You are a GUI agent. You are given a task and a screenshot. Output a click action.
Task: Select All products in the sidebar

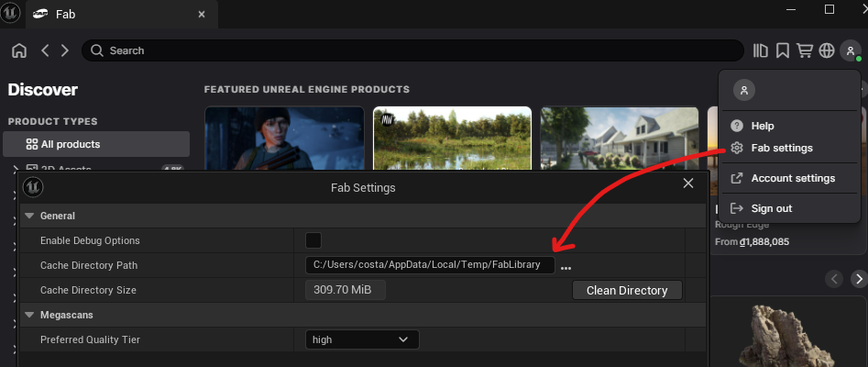pos(96,144)
